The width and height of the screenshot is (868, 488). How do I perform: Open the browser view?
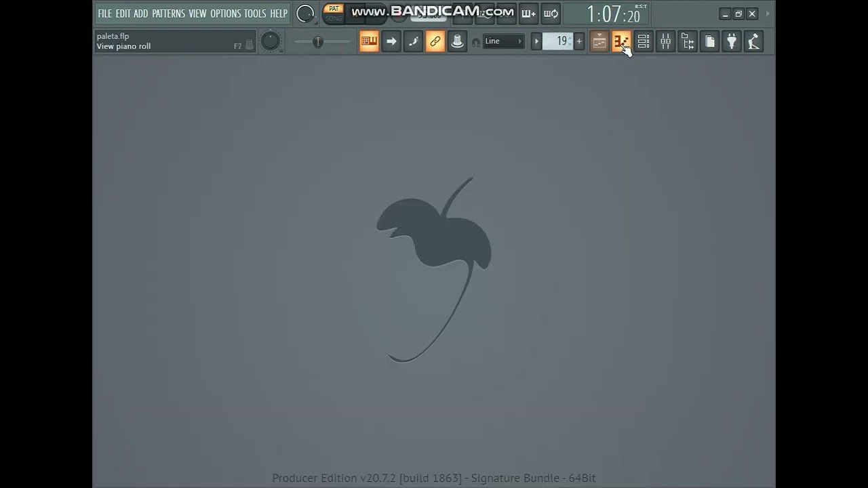pyautogui.click(x=688, y=41)
